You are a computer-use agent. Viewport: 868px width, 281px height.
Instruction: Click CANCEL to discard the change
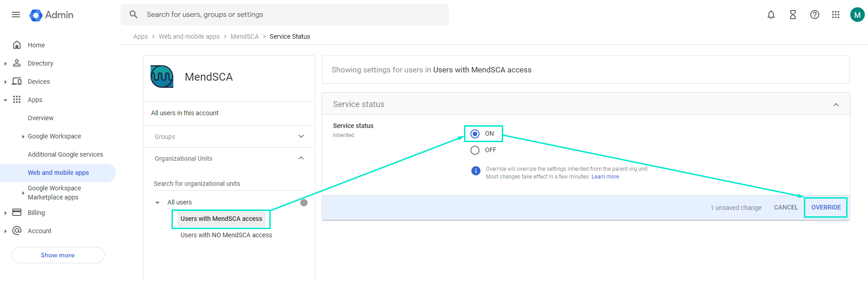point(786,207)
